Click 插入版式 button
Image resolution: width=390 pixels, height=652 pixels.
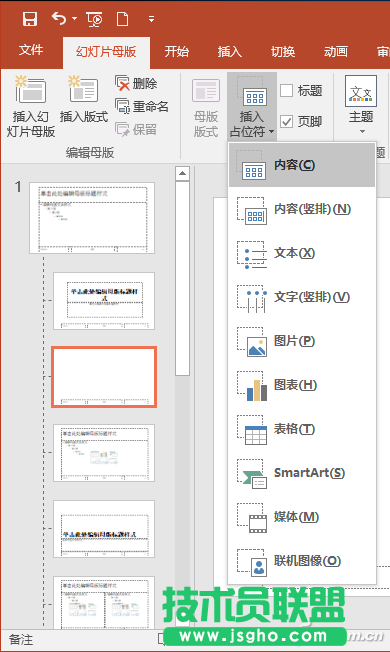[x=84, y=100]
